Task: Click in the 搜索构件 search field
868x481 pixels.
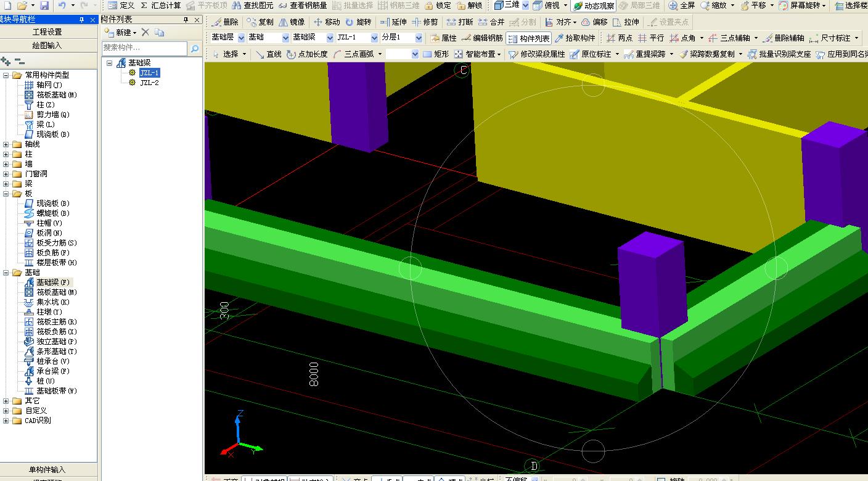Action: click(144, 48)
